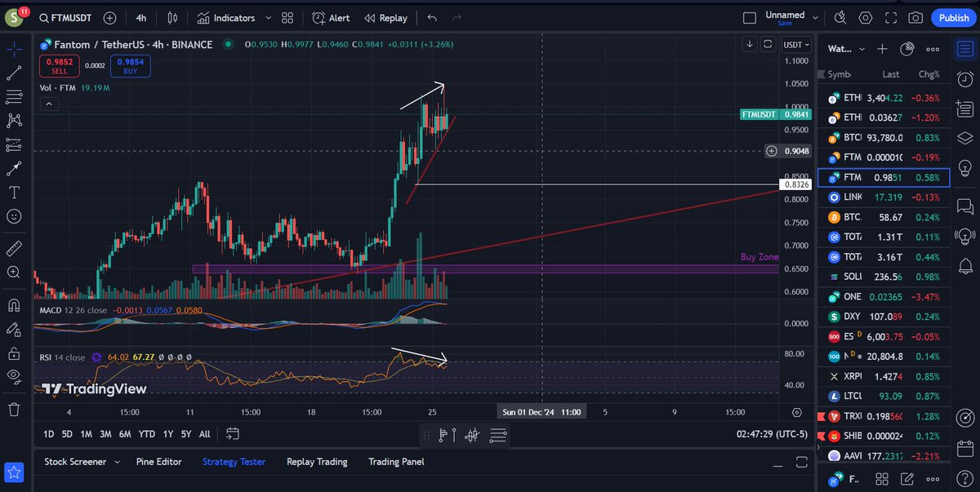This screenshot has height=492, width=980.
Task: Add symbol to compare with plus icon
Action: click(109, 17)
